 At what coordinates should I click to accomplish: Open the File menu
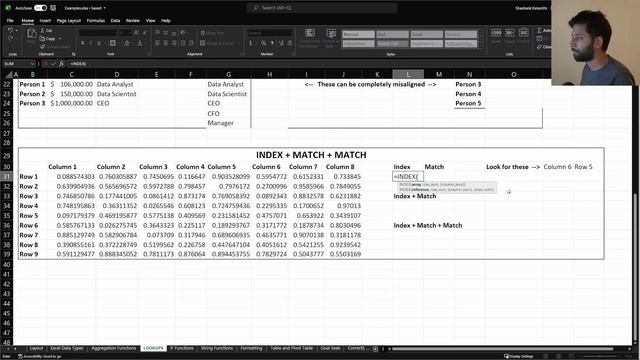pyautogui.click(x=10, y=20)
